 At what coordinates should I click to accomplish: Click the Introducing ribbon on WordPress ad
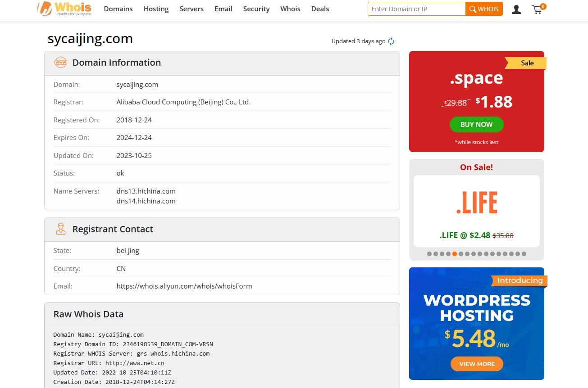520,281
